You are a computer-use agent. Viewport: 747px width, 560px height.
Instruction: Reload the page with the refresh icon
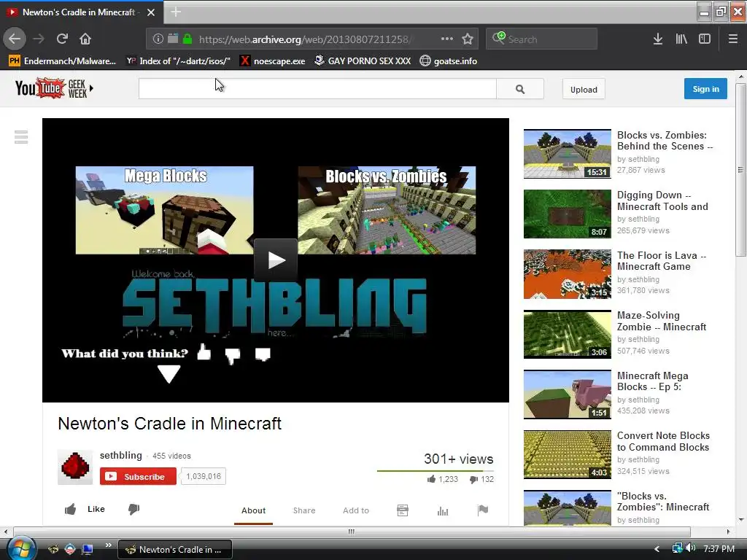pos(62,39)
